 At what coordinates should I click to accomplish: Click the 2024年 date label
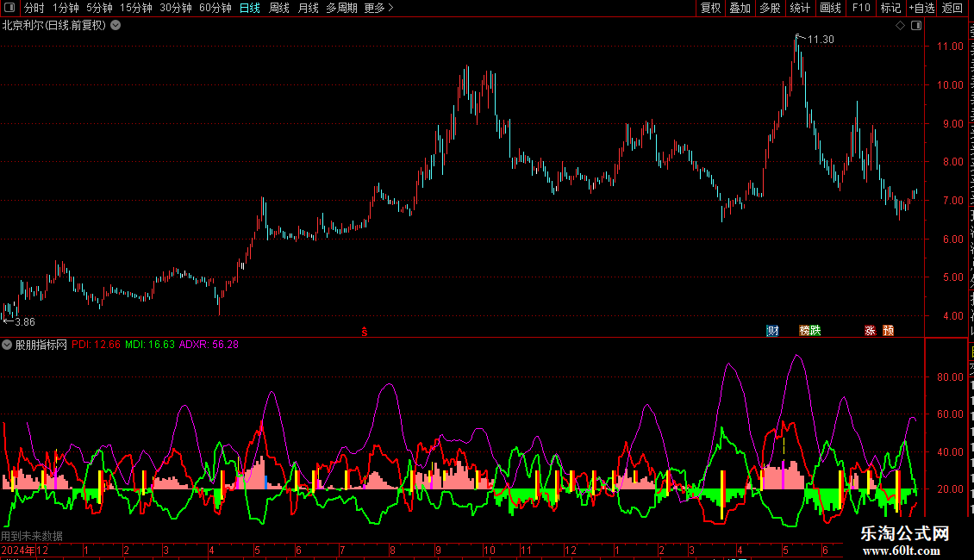point(18,550)
